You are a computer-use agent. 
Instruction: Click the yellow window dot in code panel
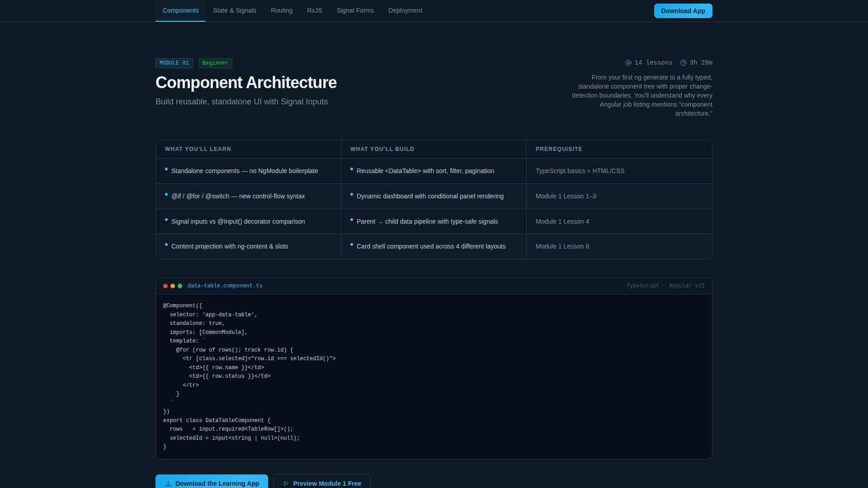click(173, 286)
